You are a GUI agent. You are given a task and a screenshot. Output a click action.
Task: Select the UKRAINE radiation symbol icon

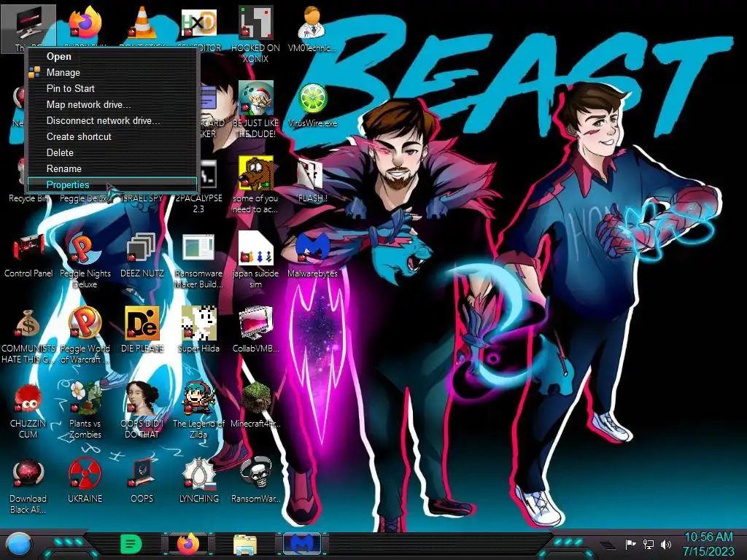point(85,474)
